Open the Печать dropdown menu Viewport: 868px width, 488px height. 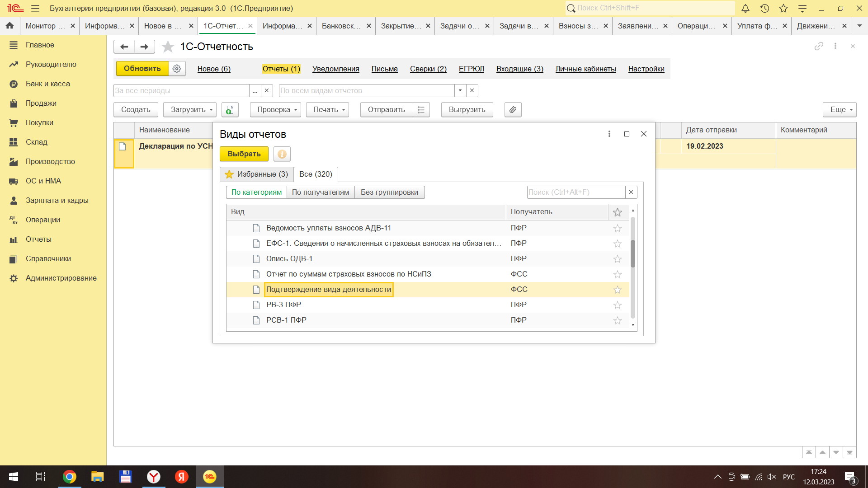pyautogui.click(x=327, y=110)
